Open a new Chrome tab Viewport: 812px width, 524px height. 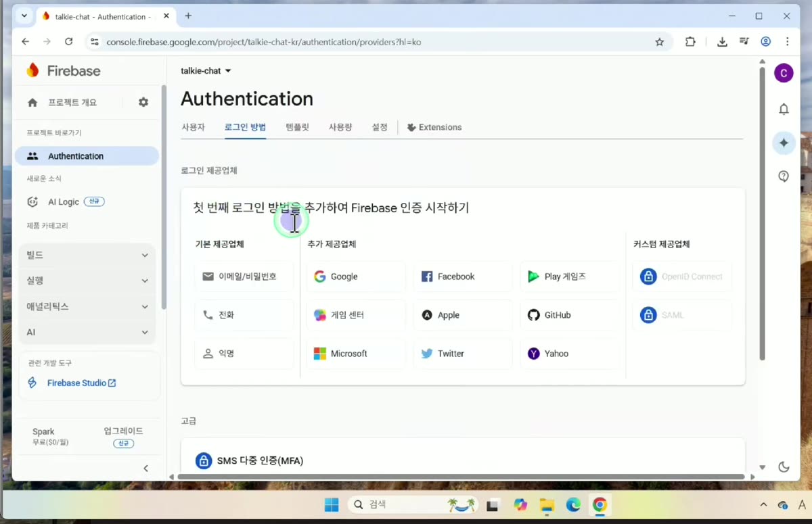[x=188, y=16]
